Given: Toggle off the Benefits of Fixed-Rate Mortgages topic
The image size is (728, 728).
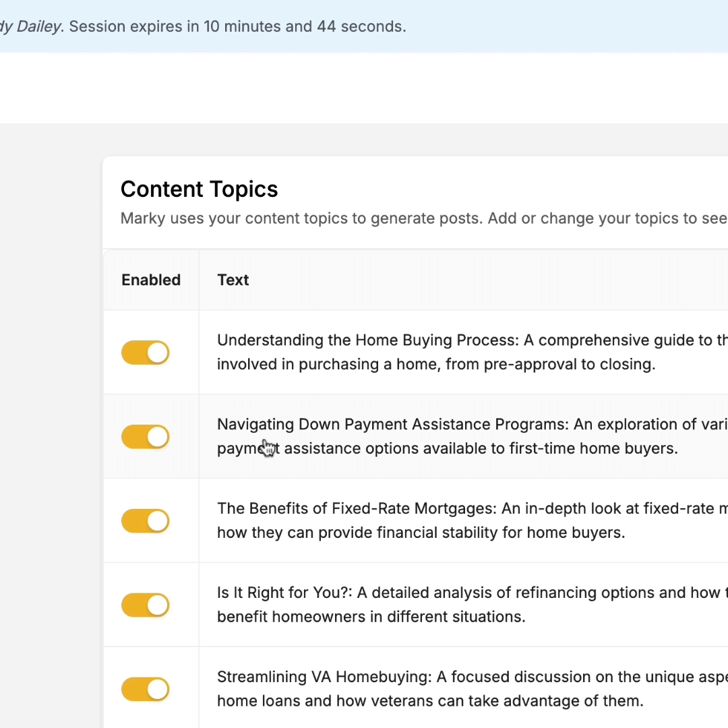Looking at the screenshot, I should tap(145, 521).
